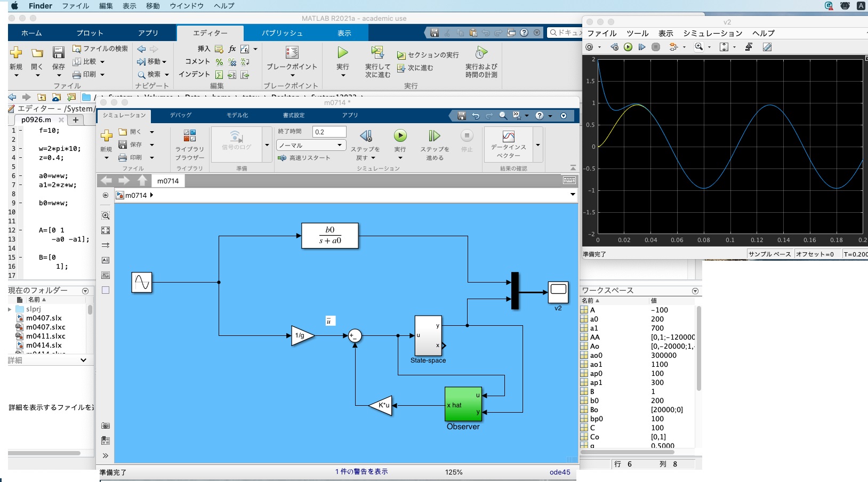The image size is (868, 482).
Task: Click the zoom-in magnifier in scope v2 toolbar
Action: point(698,47)
